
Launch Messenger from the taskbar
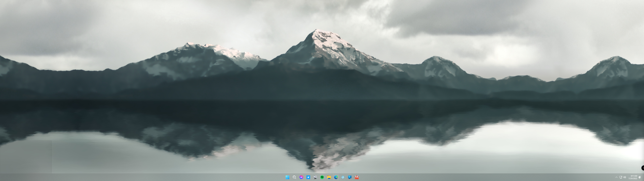301,177
